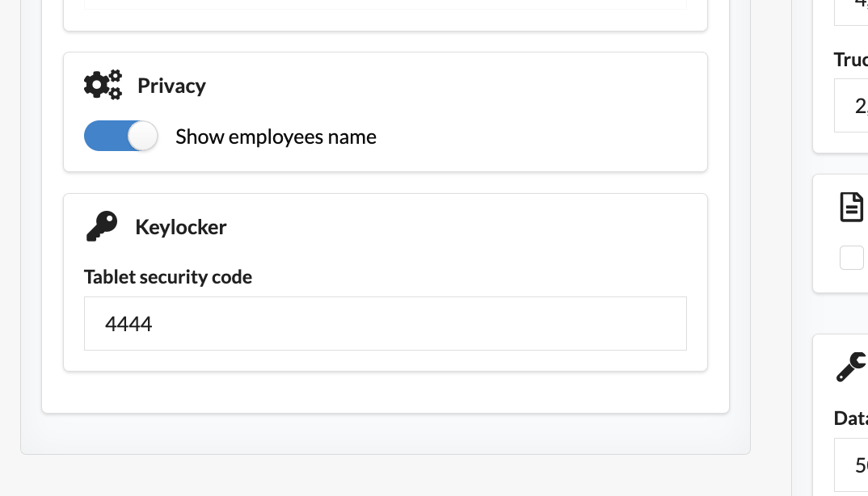Click the wrench icon in right panel

[x=851, y=367]
